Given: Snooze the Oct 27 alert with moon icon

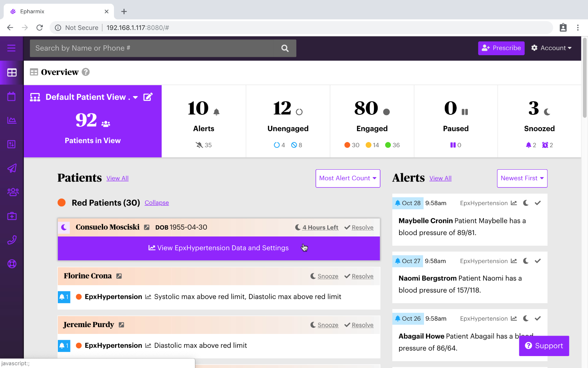Looking at the screenshot, I should pyautogui.click(x=526, y=261).
